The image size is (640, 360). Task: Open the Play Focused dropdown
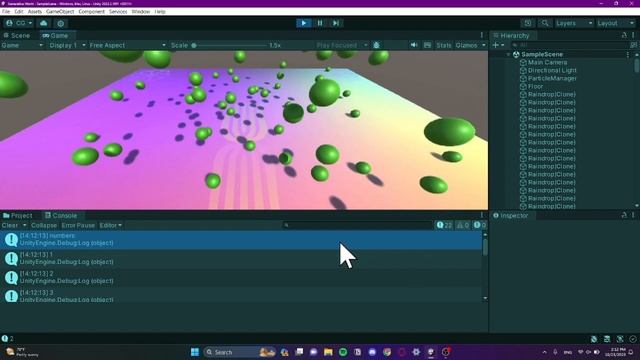click(342, 45)
